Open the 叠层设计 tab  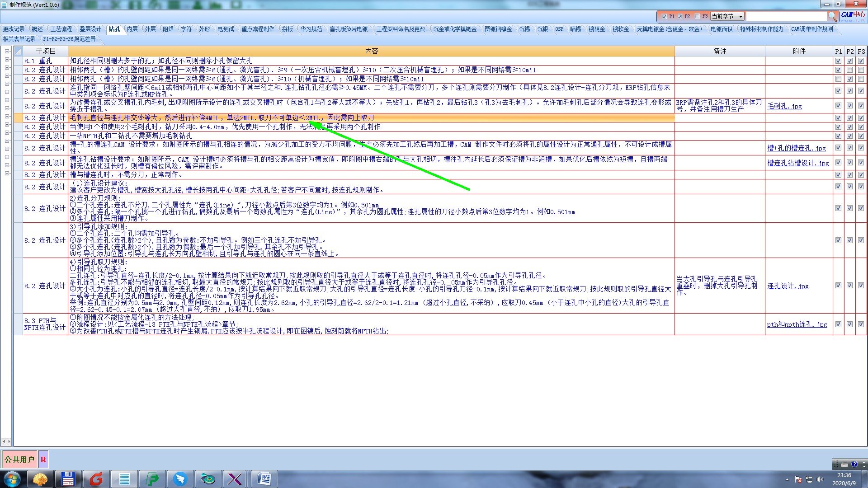90,29
